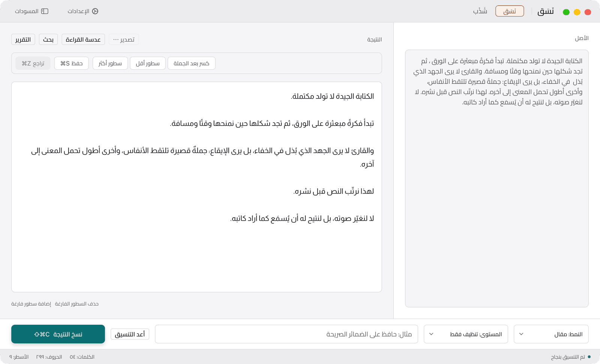
Task: Choose سطور أقل option
Action: [x=148, y=63]
